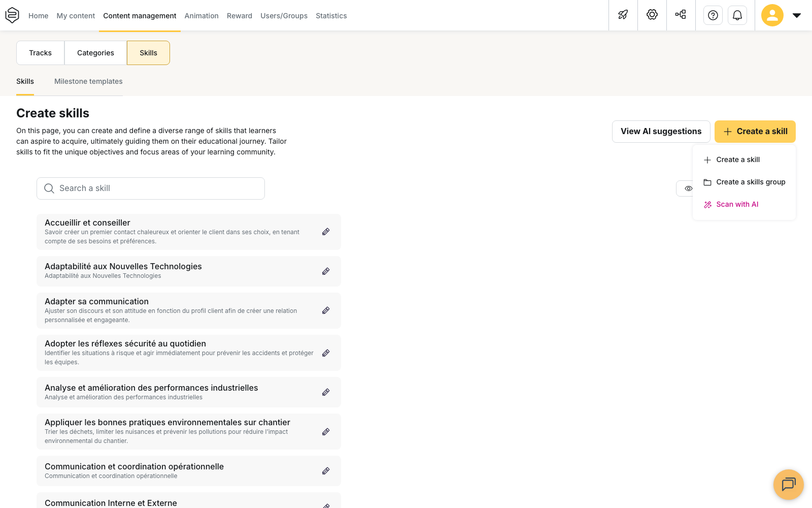Click the user avatar icon
812x508 pixels.
tap(772, 15)
